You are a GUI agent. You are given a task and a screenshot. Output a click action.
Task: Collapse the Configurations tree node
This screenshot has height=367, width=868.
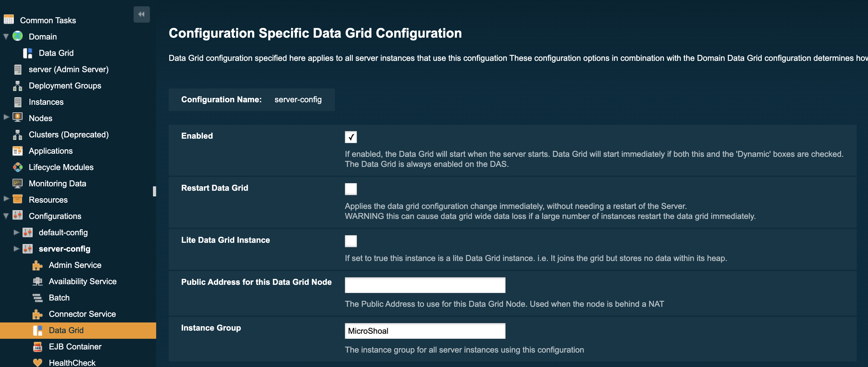coord(5,216)
